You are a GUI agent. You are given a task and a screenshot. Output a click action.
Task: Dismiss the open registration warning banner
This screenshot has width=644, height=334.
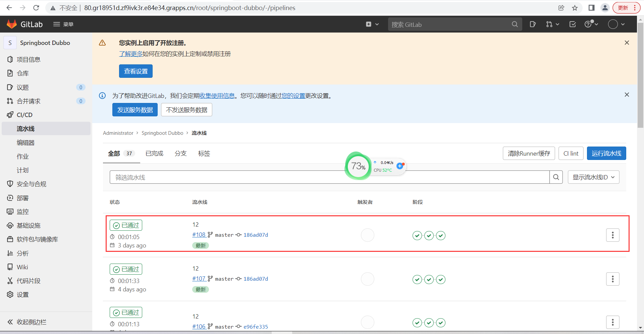627,43
